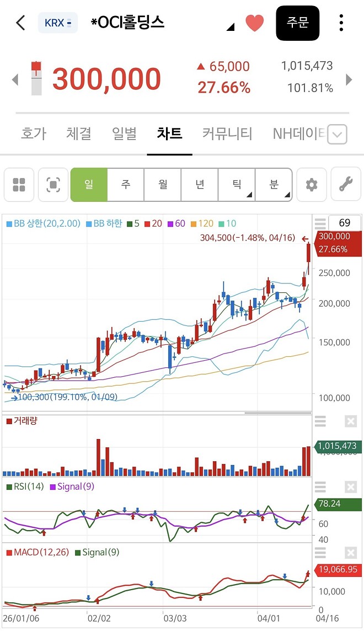364x631 pixels.
Task: Close the 거래량 volume panel
Action: (351, 421)
